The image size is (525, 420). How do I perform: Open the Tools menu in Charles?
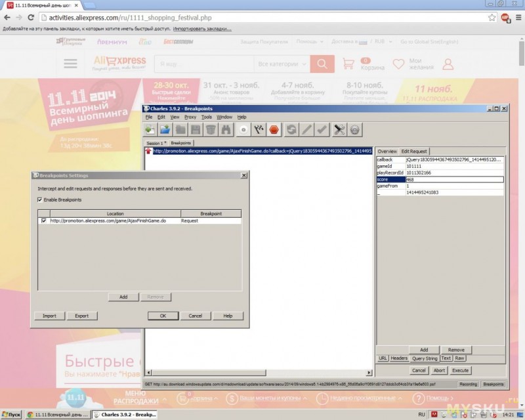(206, 117)
